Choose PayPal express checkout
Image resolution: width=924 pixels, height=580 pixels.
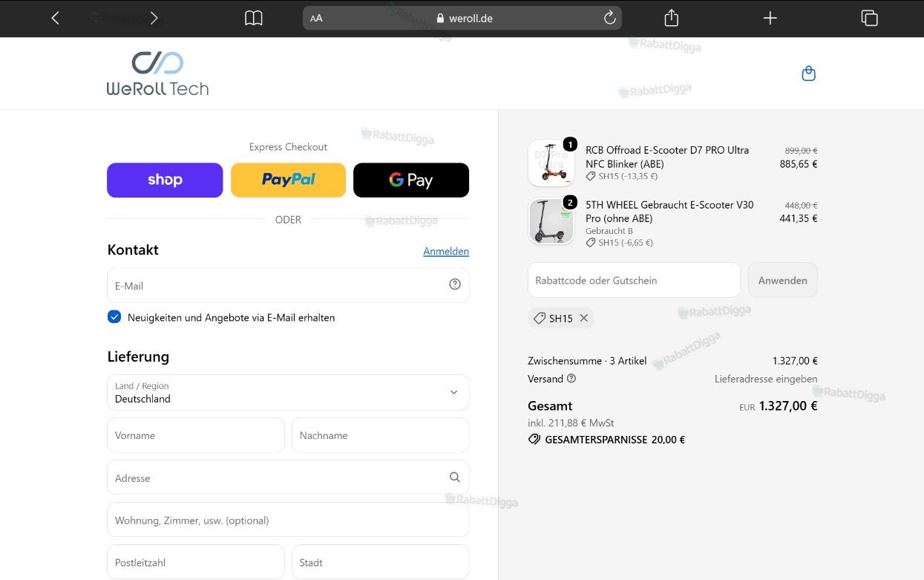[x=288, y=180]
